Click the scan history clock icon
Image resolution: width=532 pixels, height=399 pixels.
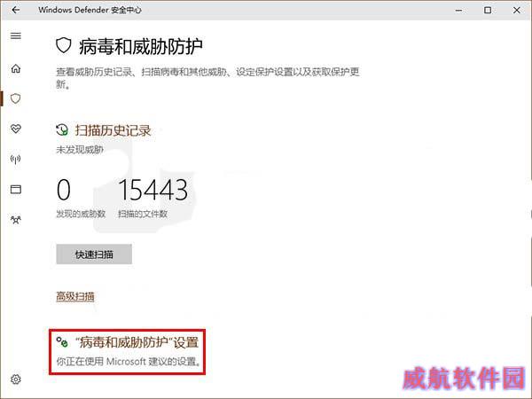62,130
